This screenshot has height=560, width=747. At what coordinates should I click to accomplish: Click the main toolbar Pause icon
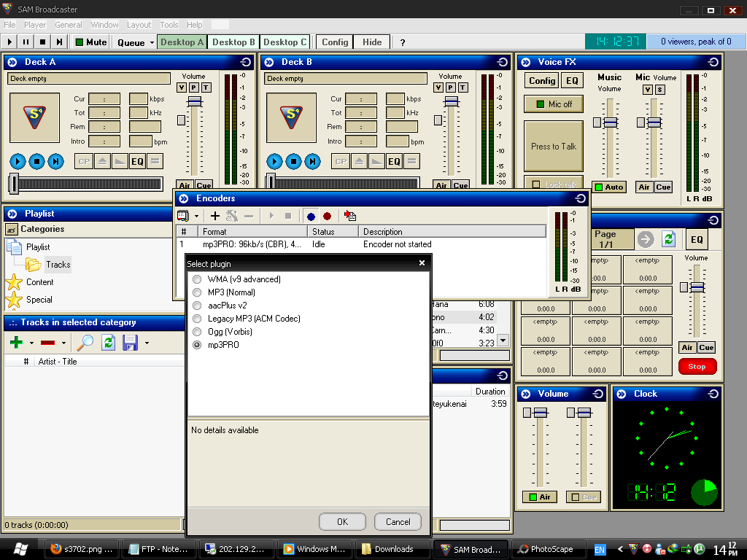pyautogui.click(x=26, y=42)
